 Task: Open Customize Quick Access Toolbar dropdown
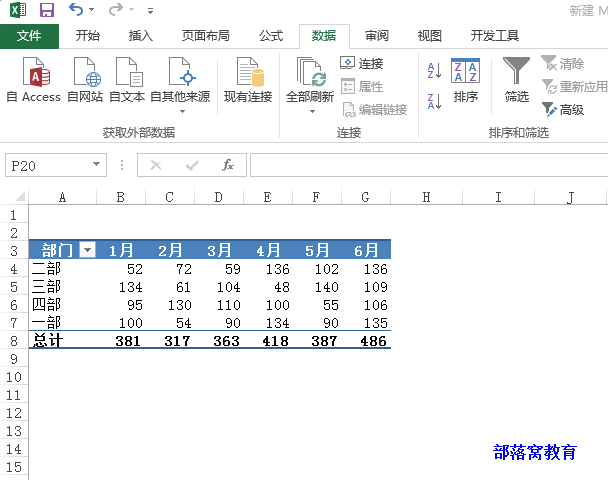click(150, 10)
